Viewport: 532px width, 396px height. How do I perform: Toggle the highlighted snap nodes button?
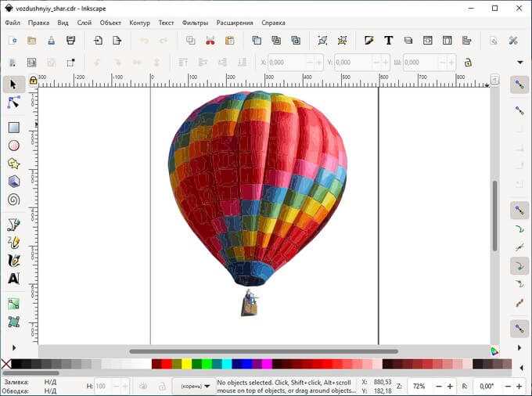(x=519, y=211)
